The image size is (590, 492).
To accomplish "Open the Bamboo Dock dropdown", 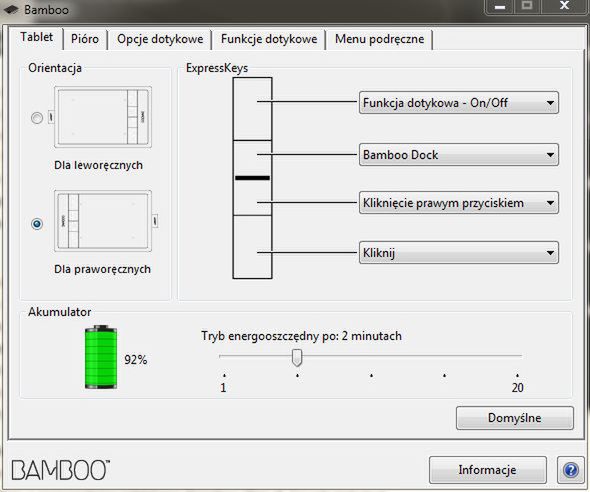I will coord(459,155).
